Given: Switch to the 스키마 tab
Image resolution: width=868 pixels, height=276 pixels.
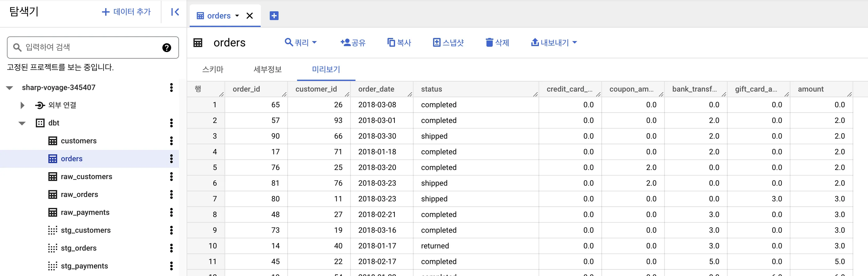Looking at the screenshot, I should (x=213, y=69).
